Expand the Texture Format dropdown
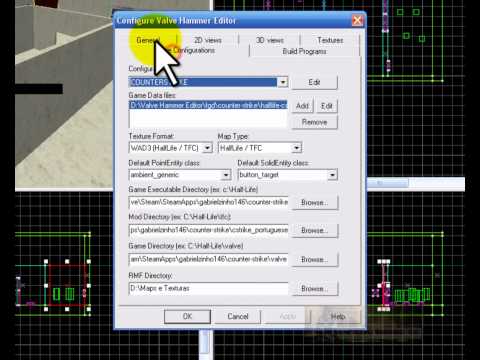The height and width of the screenshot is (360, 480). pyautogui.click(x=207, y=148)
